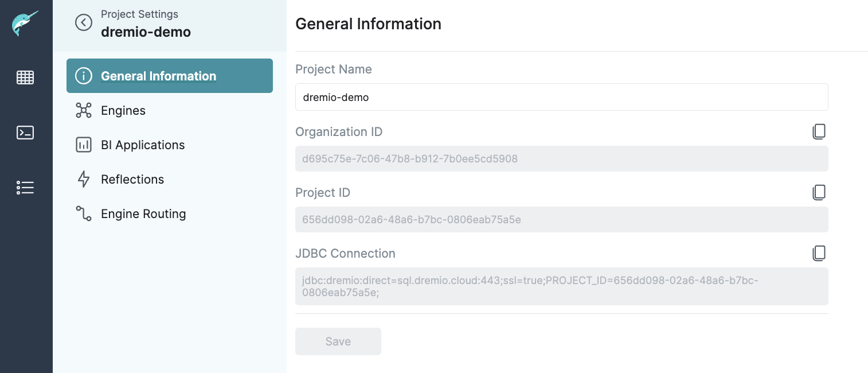Copy the Organization ID using its copy icon
Viewport: 868px width, 373px height.
pos(819,131)
